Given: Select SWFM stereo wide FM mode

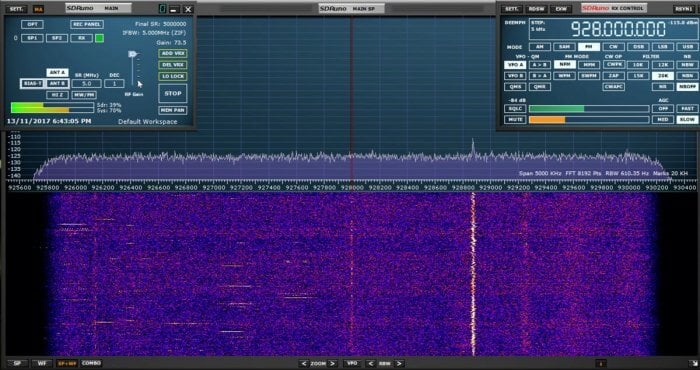Looking at the screenshot, I should pyautogui.click(x=589, y=76).
